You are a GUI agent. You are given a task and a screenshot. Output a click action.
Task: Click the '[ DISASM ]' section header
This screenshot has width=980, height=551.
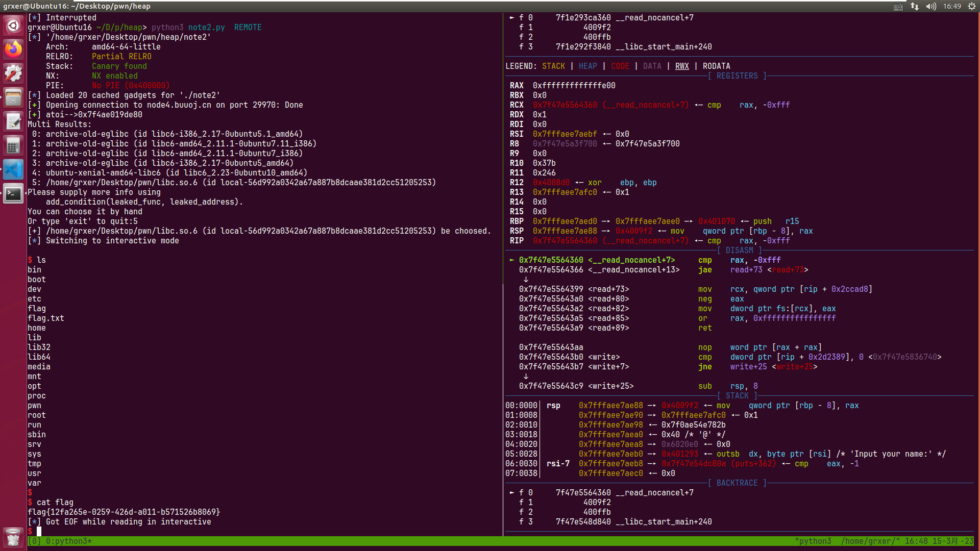click(x=740, y=250)
